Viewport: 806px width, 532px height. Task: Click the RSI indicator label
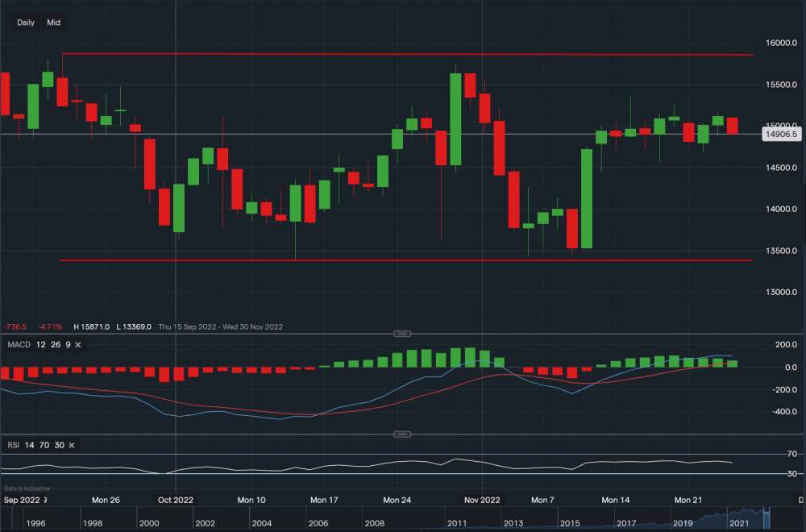click(x=12, y=445)
